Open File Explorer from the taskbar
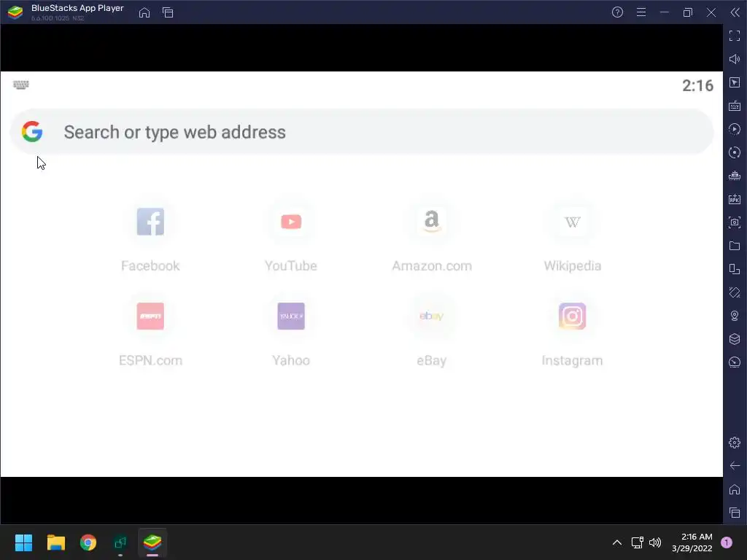 (x=55, y=542)
